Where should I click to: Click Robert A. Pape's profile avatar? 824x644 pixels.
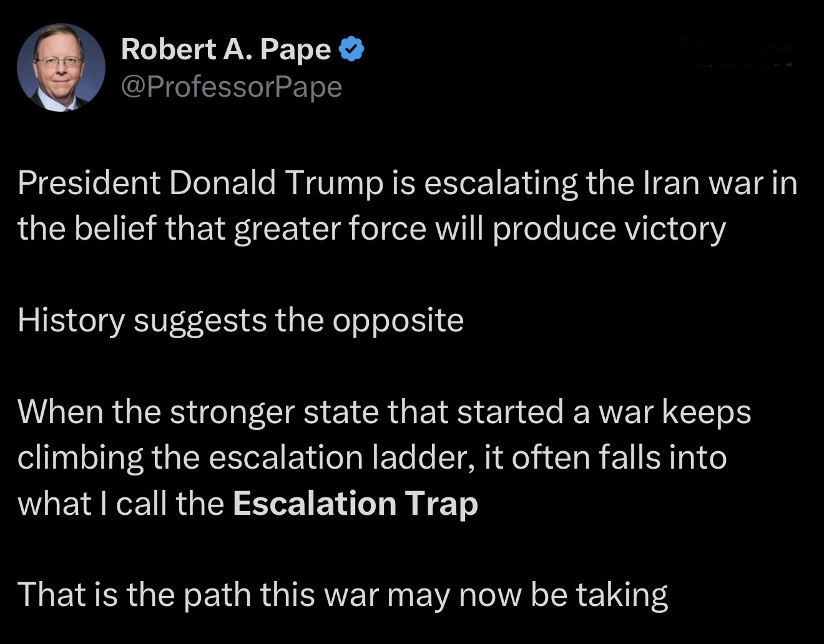point(61,67)
